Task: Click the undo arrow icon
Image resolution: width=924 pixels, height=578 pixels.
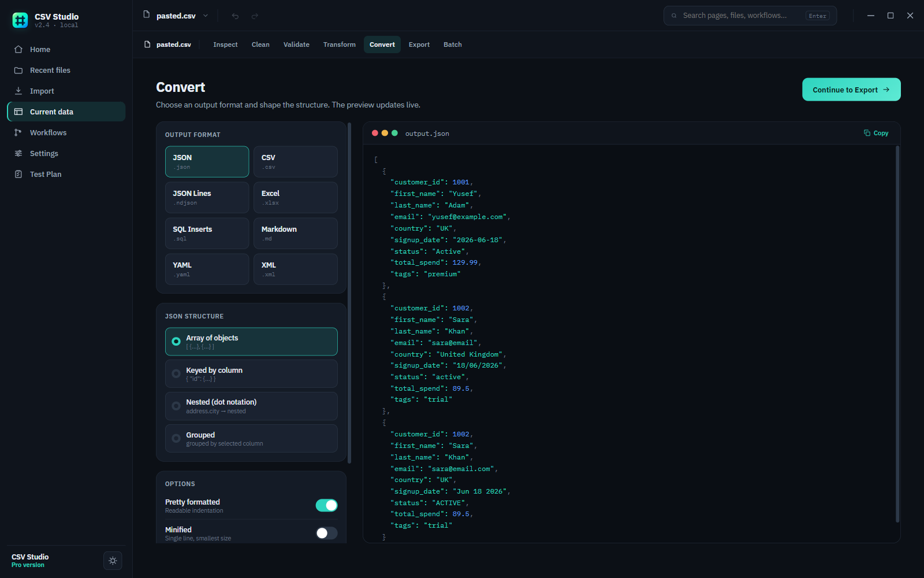Action: coord(235,16)
